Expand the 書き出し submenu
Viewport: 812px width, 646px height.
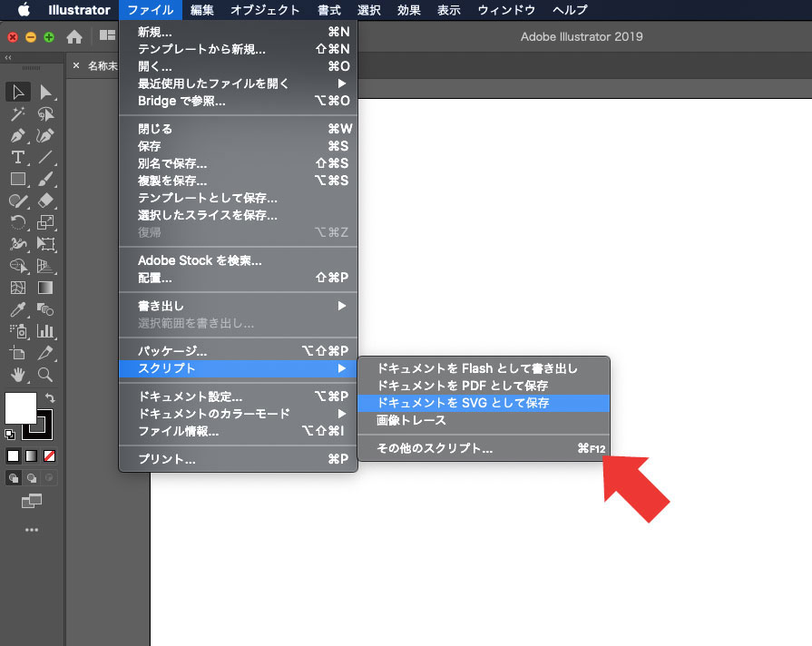tap(239, 306)
